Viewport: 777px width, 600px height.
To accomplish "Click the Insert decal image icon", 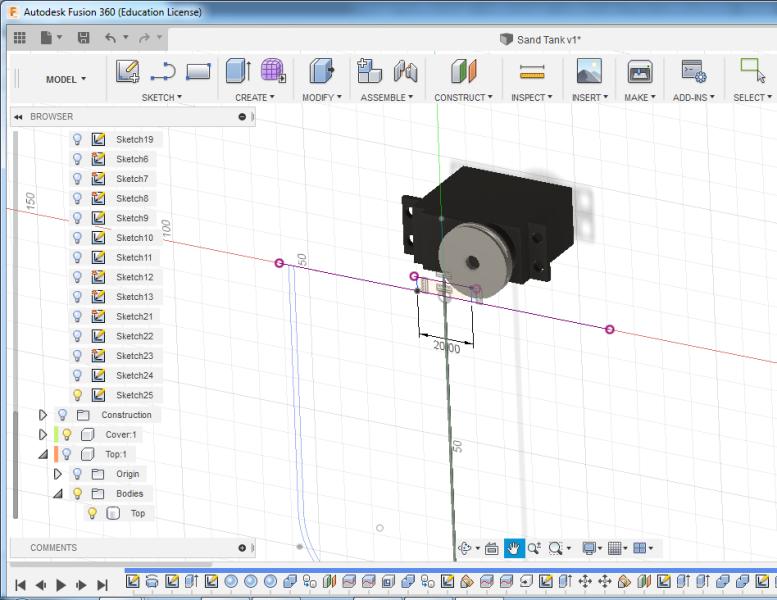I will coord(589,72).
